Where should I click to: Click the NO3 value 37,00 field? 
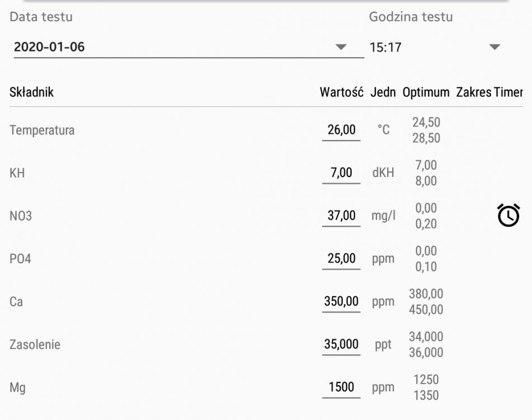341,215
